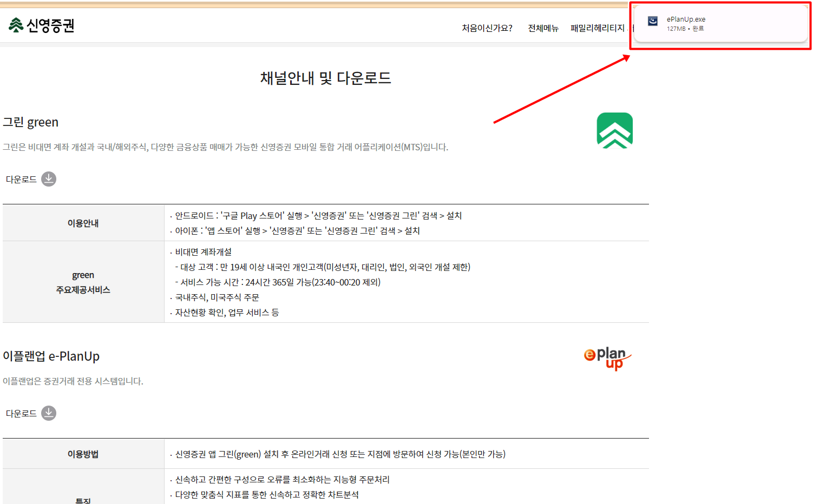The image size is (813, 504).
Task: Click the 서비스 가능 시간 24시간 365일 line
Action: 278,282
